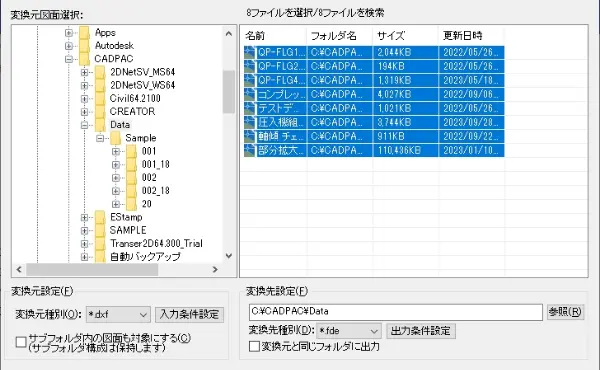Select the 2023/09/28 date cell

coord(471,122)
